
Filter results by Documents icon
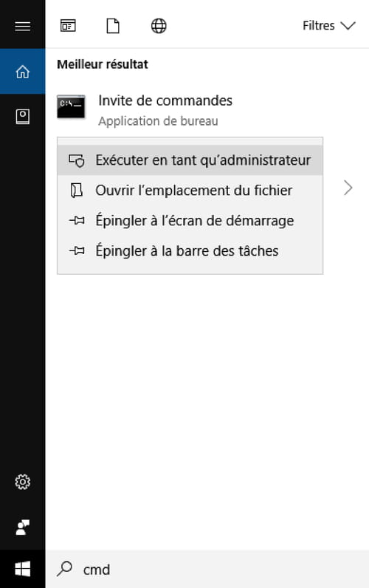click(113, 26)
